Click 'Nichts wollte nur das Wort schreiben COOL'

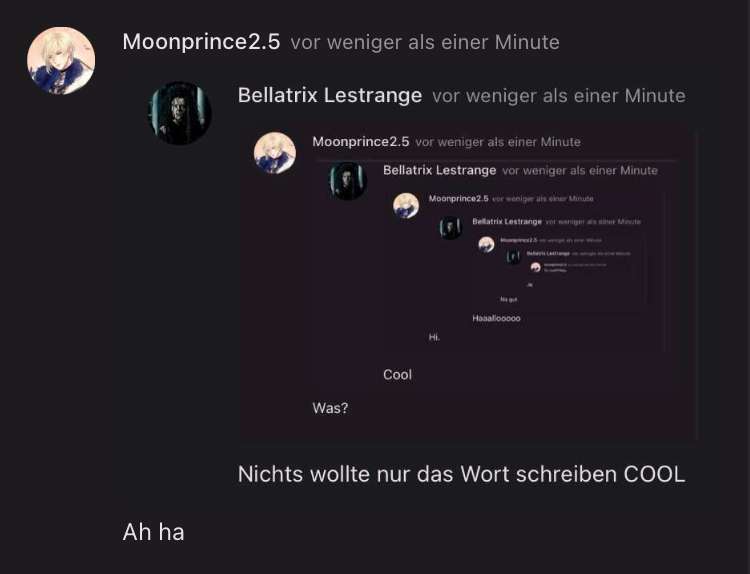462,475
